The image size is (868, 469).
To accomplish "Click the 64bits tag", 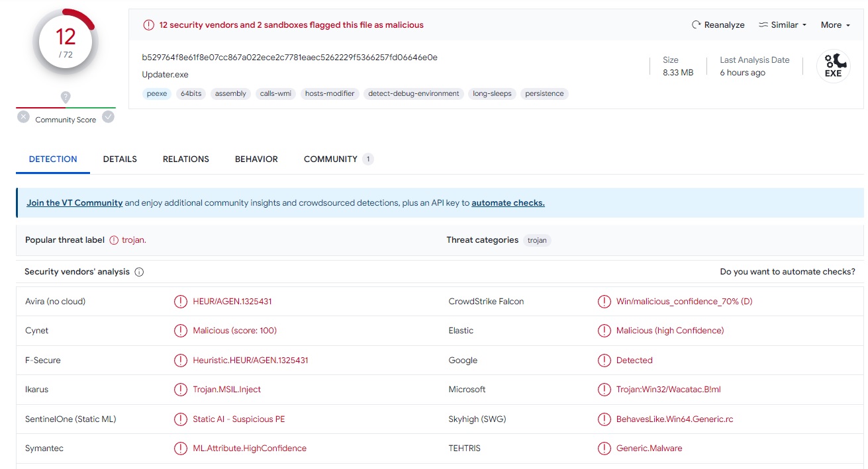I will coord(191,94).
